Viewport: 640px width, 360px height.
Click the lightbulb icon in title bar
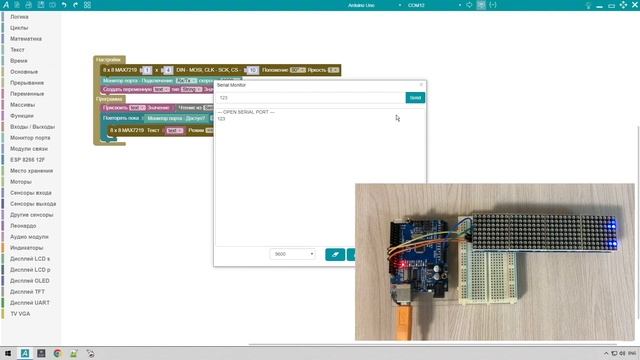point(588,5)
